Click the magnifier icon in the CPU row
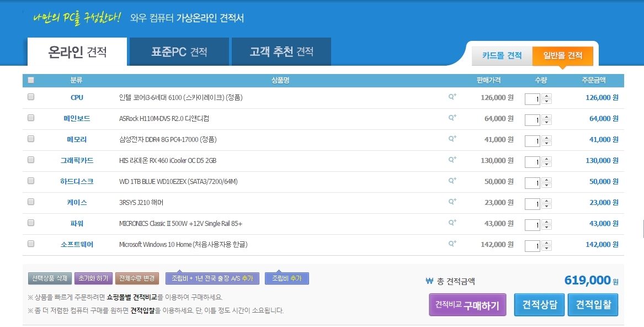 point(452,97)
